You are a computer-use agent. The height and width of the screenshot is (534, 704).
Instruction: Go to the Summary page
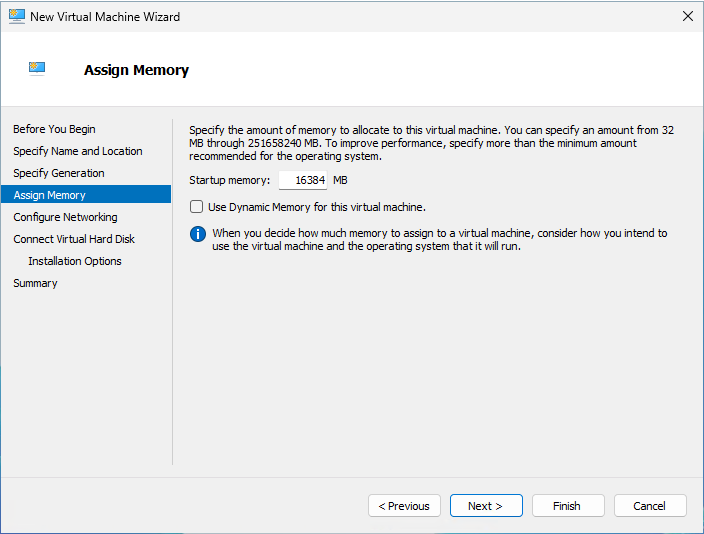35,283
